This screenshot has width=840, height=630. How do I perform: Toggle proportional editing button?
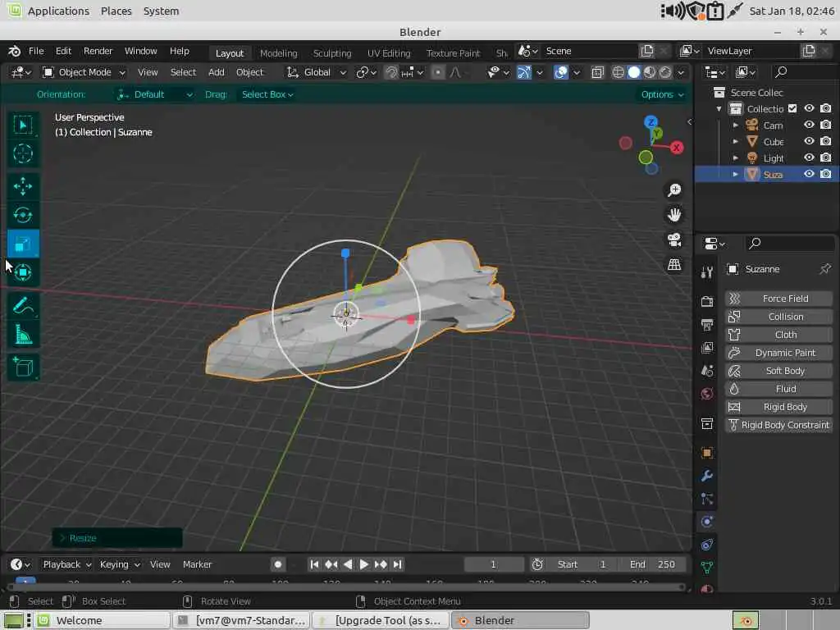point(438,72)
